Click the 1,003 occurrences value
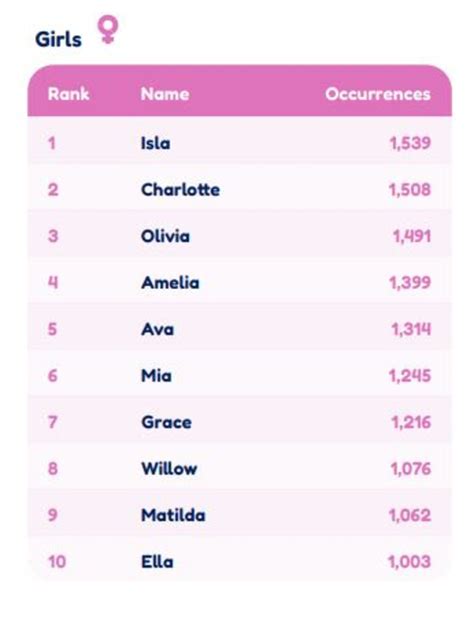Image resolution: width=474 pixels, height=632 pixels. pyautogui.click(x=410, y=562)
